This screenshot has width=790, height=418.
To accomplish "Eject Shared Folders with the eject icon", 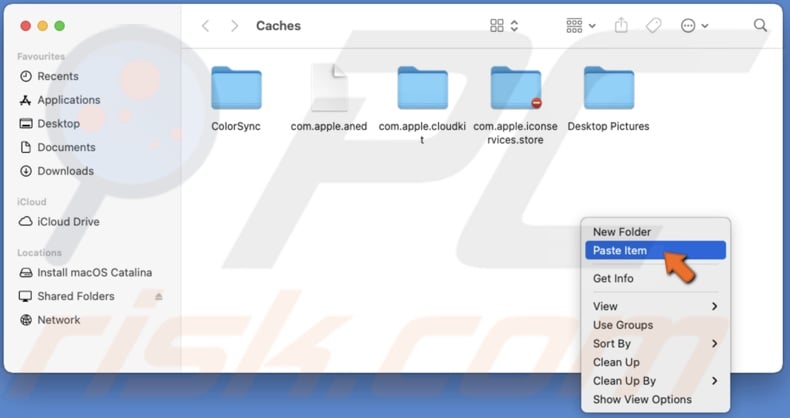I will [159, 296].
